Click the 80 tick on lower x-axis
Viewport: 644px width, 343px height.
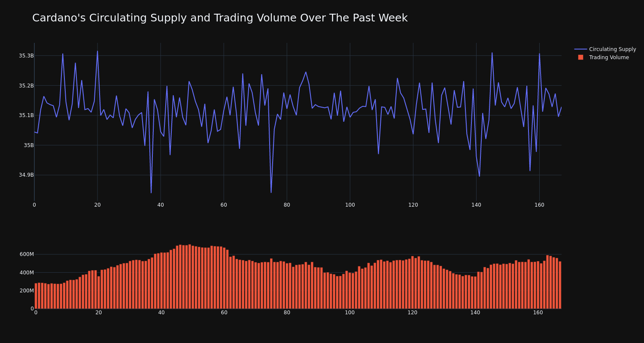pos(287,313)
